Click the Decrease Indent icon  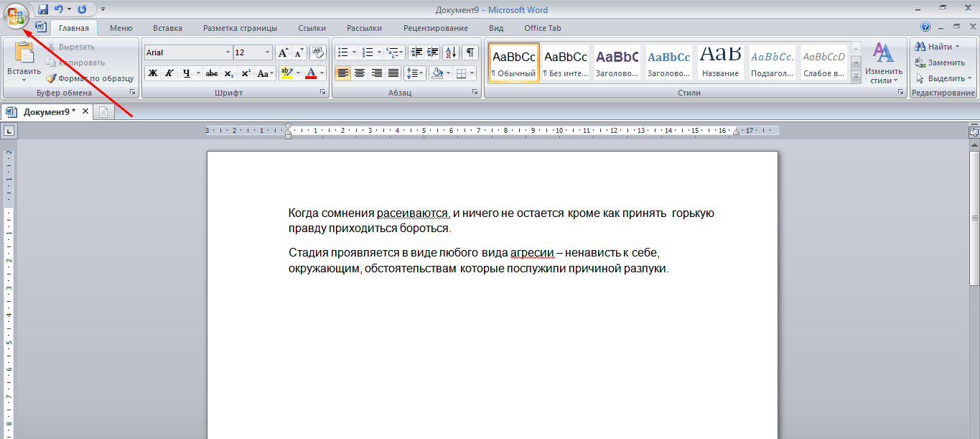coord(416,52)
